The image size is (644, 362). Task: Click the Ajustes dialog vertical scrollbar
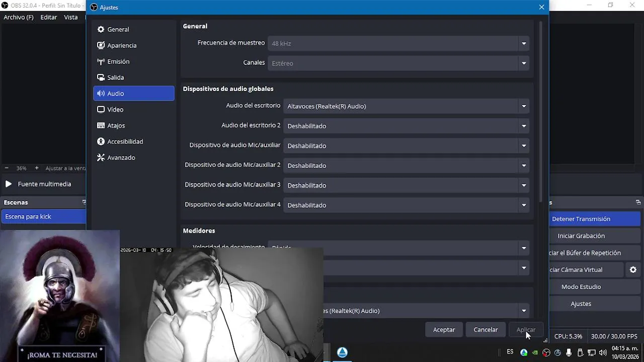click(541, 111)
